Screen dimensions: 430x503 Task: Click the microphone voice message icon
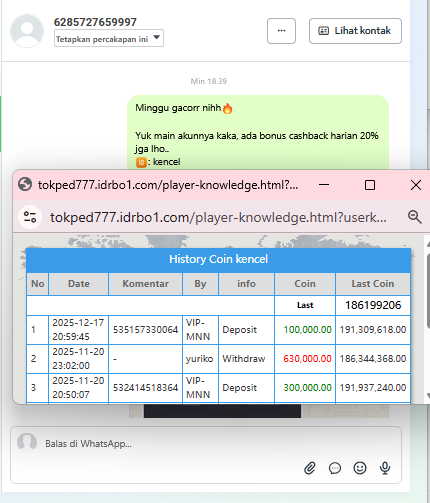(385, 468)
